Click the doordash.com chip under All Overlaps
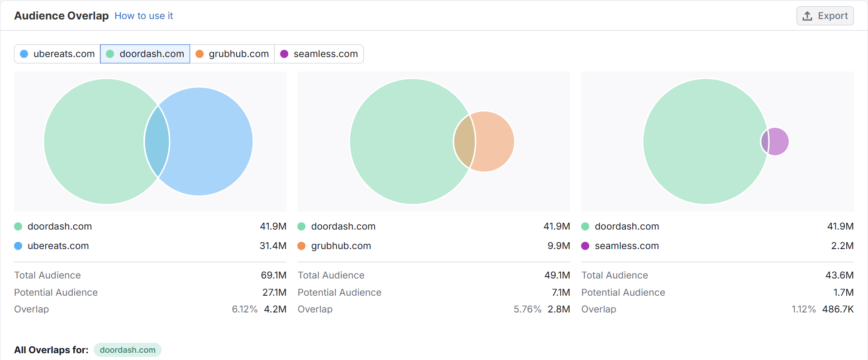Image resolution: width=868 pixels, height=360 pixels. tap(127, 350)
